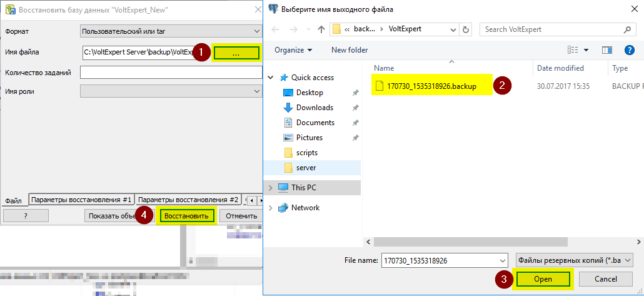Viewport: 644px width, 296px height.
Task: Click the magnifier search icon
Action: (x=626, y=29)
